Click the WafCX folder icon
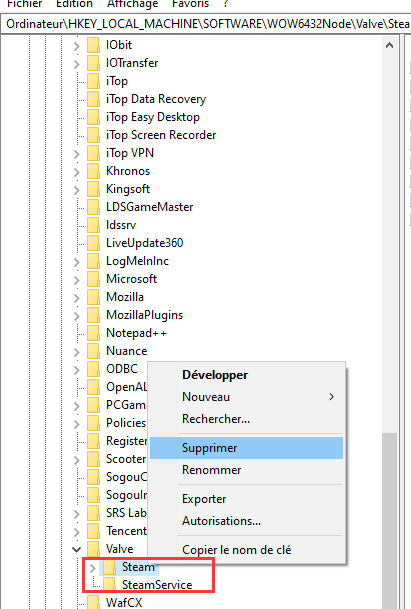This screenshot has width=411, height=609. point(93,602)
